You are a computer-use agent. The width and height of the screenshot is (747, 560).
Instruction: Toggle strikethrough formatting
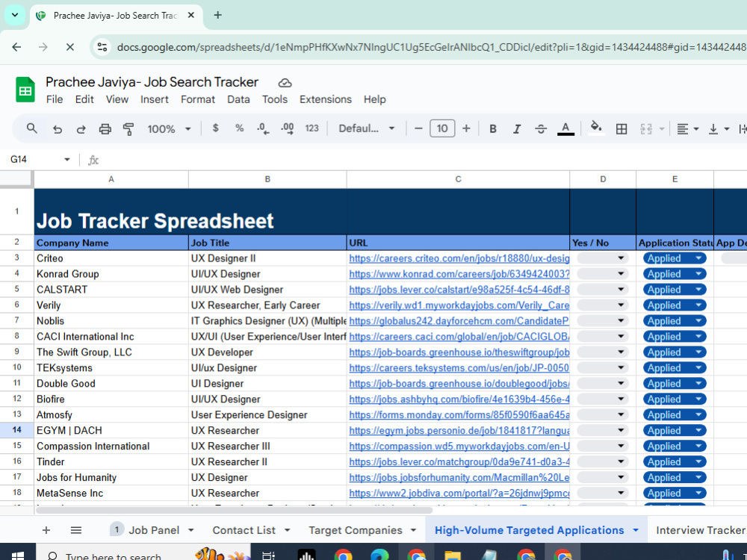tap(541, 128)
